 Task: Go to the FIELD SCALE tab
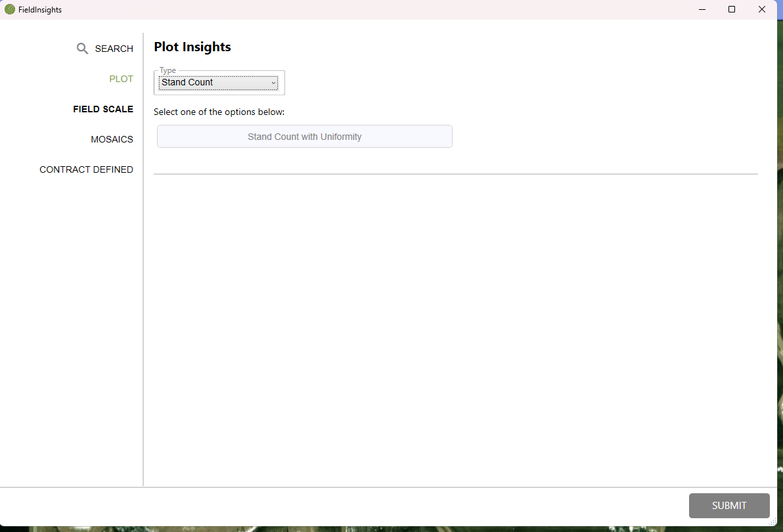point(103,109)
